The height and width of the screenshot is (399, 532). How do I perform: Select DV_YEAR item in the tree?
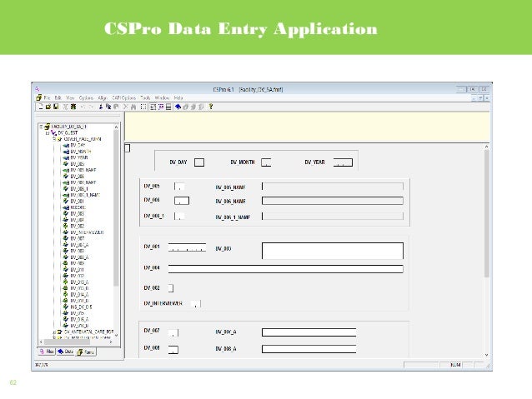79,157
